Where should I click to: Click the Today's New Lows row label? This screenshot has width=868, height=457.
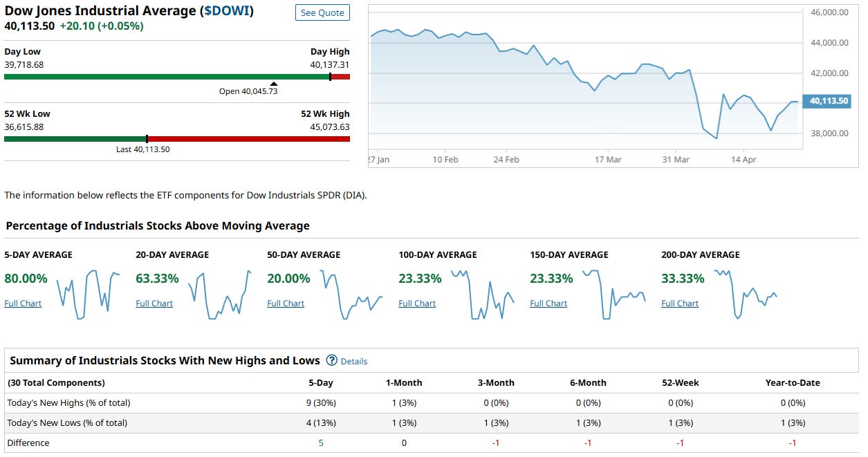tap(67, 422)
